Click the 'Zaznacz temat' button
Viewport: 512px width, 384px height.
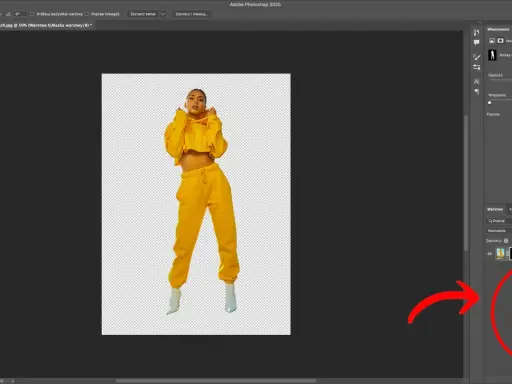pos(143,14)
